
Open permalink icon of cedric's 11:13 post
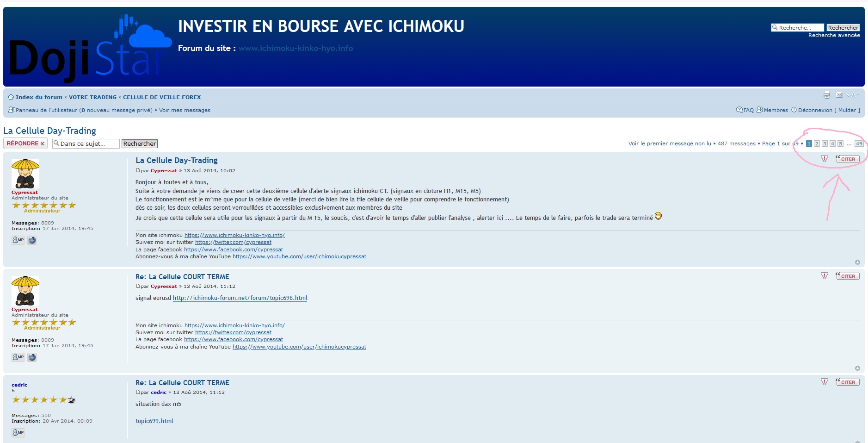click(138, 392)
